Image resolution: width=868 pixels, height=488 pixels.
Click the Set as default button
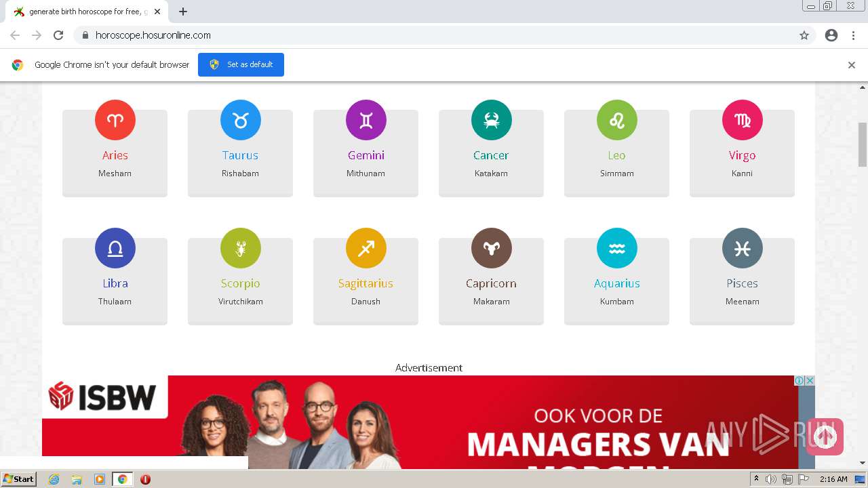(241, 64)
